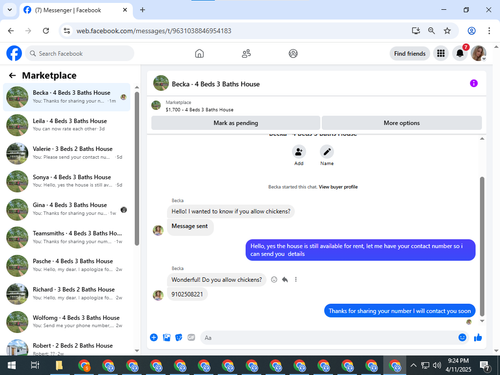The width and height of the screenshot is (500, 375).
Task: Open Windows Start menu
Action: pos(11,366)
